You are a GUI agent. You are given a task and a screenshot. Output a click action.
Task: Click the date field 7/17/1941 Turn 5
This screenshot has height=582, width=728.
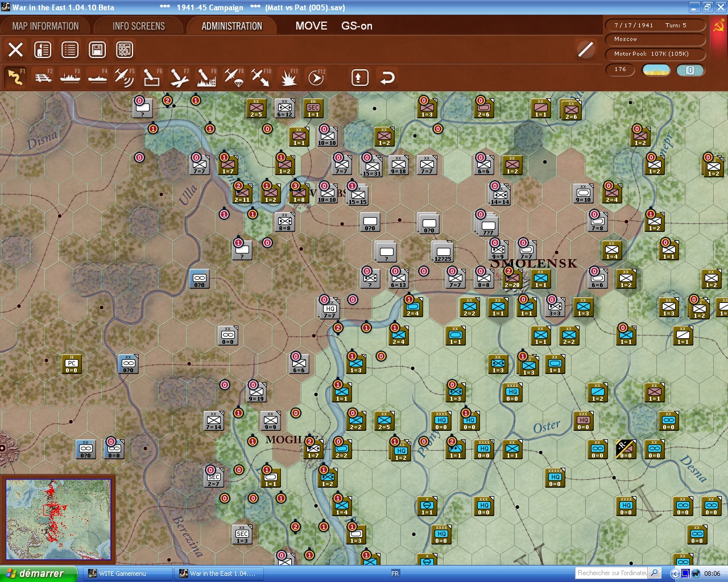655,25
